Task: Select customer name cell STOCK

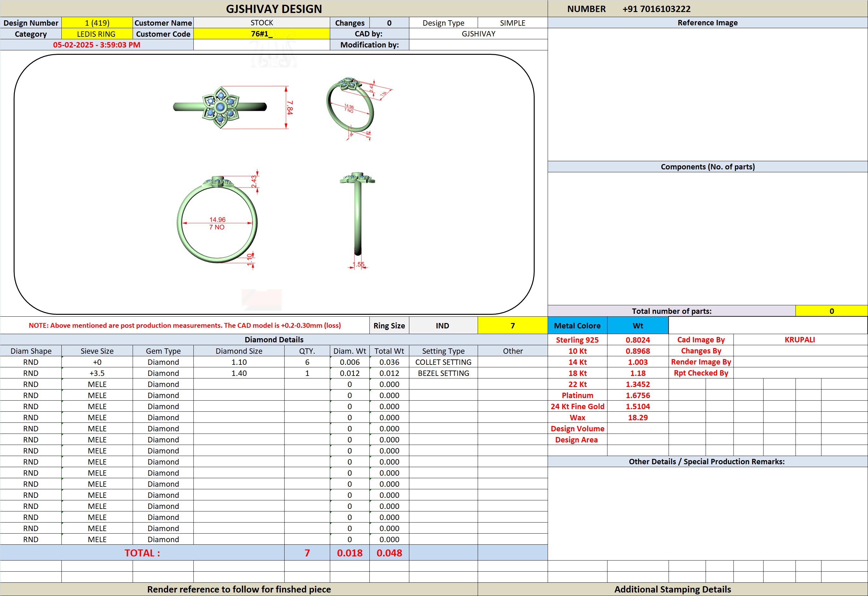Action: click(x=261, y=23)
